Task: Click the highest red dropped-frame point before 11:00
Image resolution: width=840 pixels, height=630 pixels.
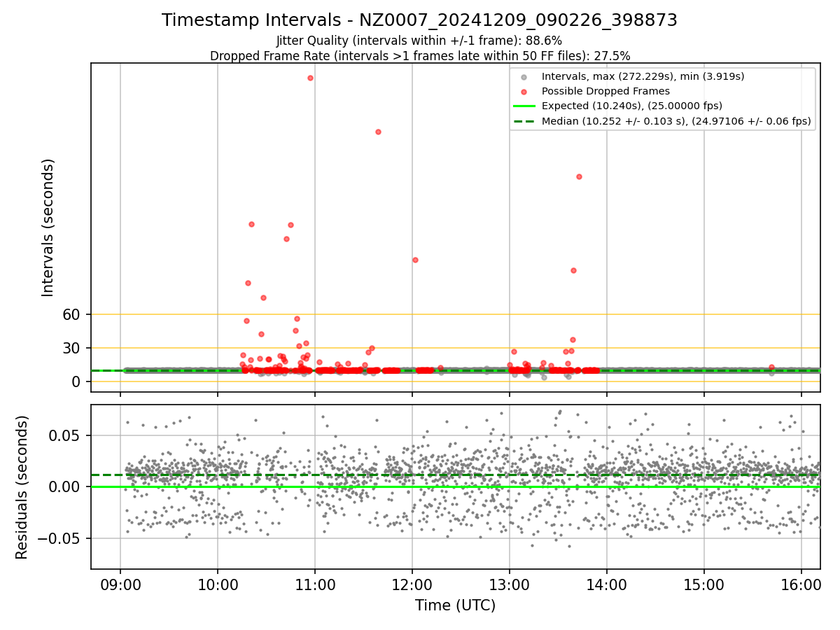Action: (310, 78)
